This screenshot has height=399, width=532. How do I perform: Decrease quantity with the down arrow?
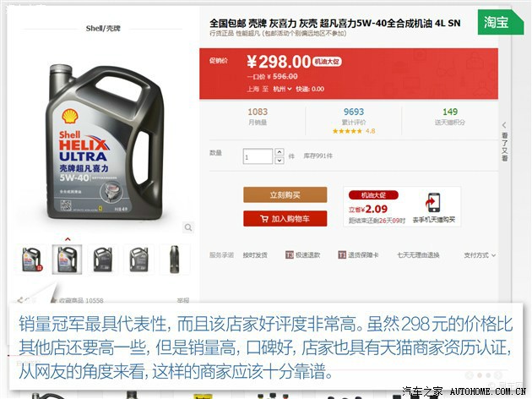(x=280, y=161)
